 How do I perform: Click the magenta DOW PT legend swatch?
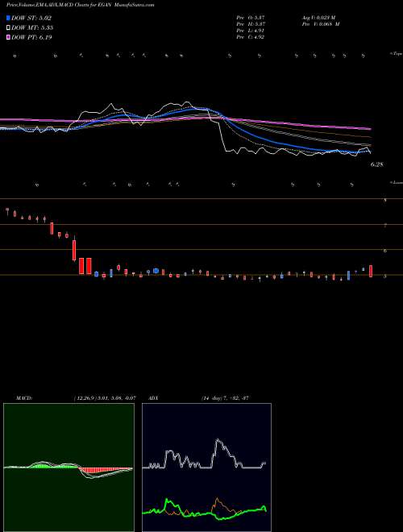[8, 38]
